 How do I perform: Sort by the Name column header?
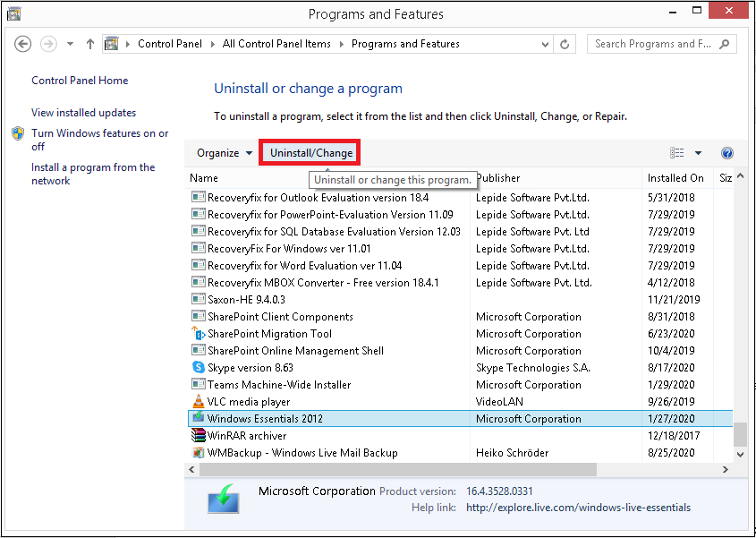(203, 178)
